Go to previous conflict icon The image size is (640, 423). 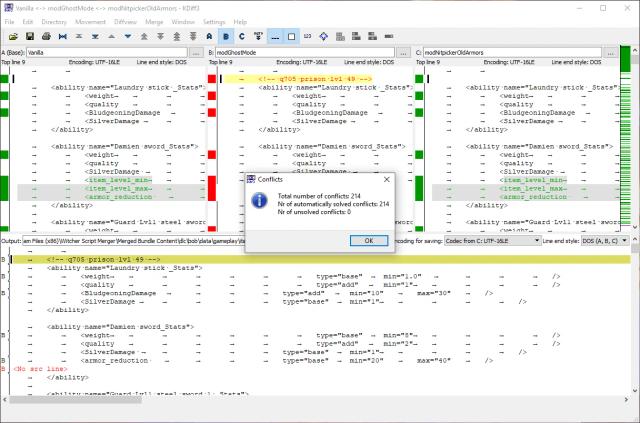[144, 36]
